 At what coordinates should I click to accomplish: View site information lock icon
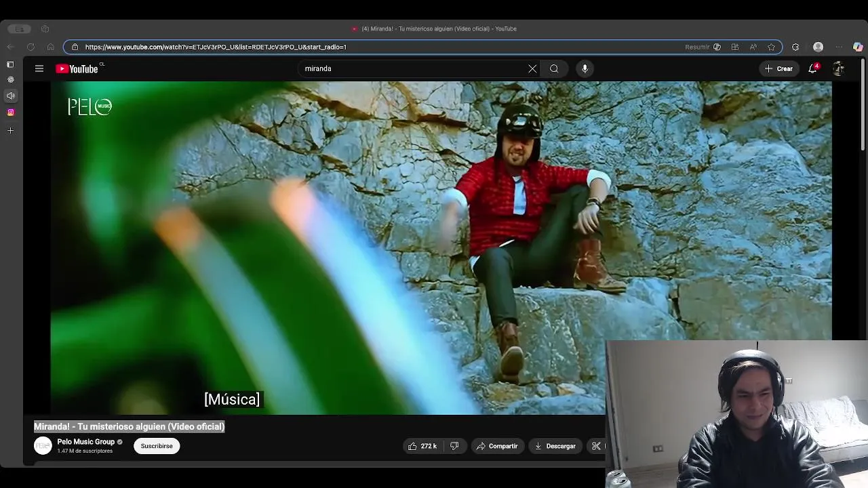[x=75, y=47]
